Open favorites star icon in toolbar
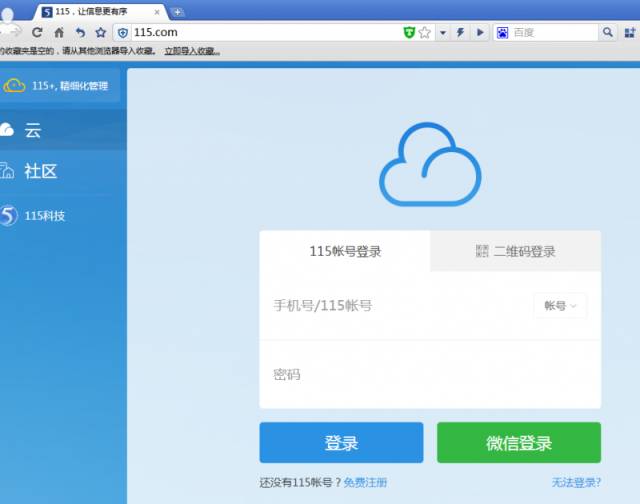Screen dimensions: 640x504 tap(101, 32)
